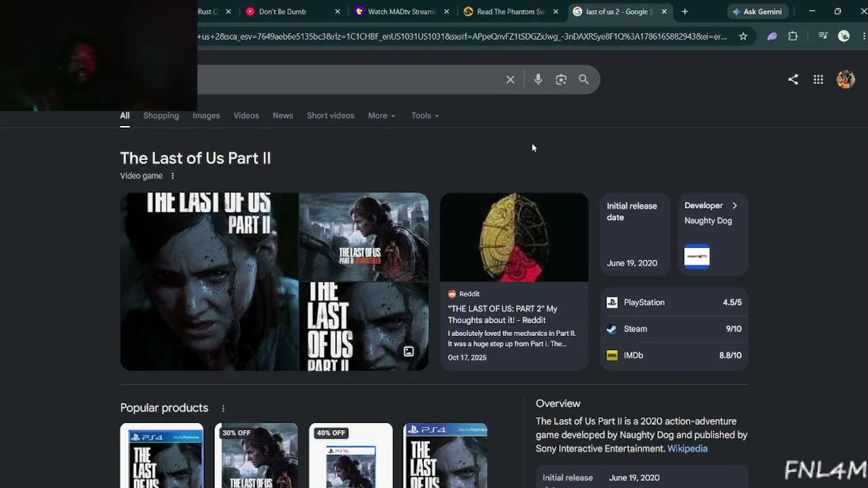Viewport: 868px width, 488px height.
Task: Open the 40% OFF product
Action: tap(351, 455)
